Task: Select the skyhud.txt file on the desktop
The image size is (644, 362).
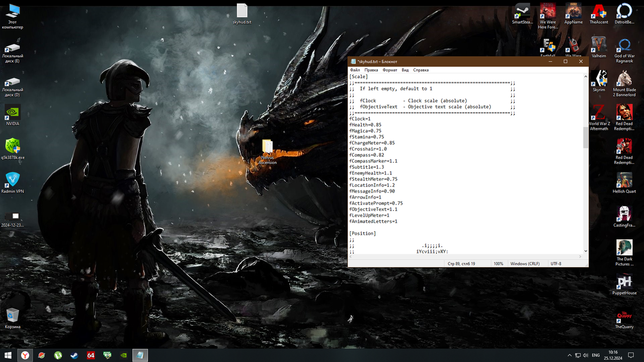Action: click(242, 14)
